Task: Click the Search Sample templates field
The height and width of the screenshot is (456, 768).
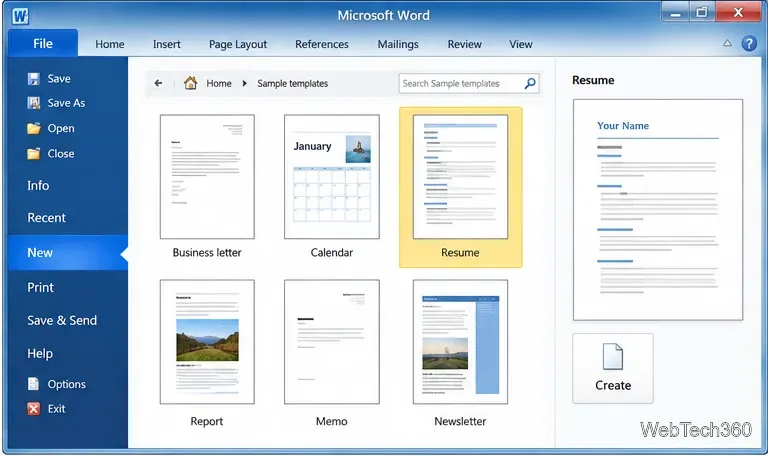Action: tap(469, 83)
